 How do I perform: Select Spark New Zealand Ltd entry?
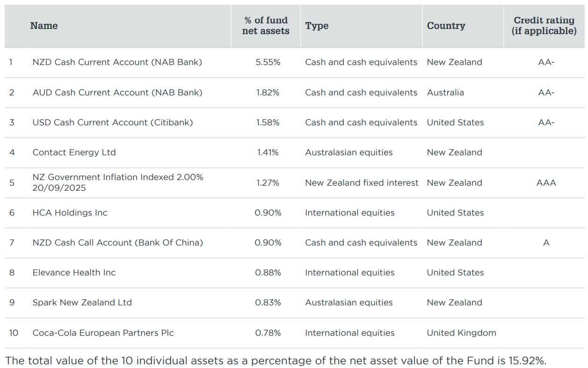pos(82,303)
